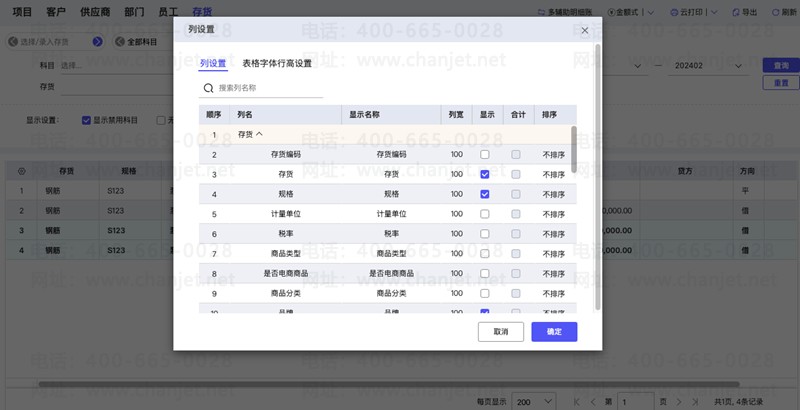800x410 pixels.
Task: Switch to 列设置 tab
Action: coord(213,63)
